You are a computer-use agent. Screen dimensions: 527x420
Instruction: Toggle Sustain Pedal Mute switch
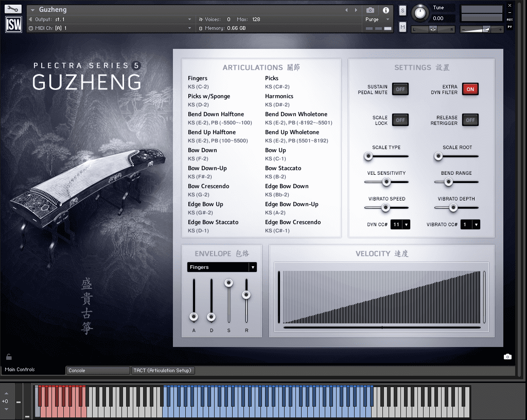[400, 89]
